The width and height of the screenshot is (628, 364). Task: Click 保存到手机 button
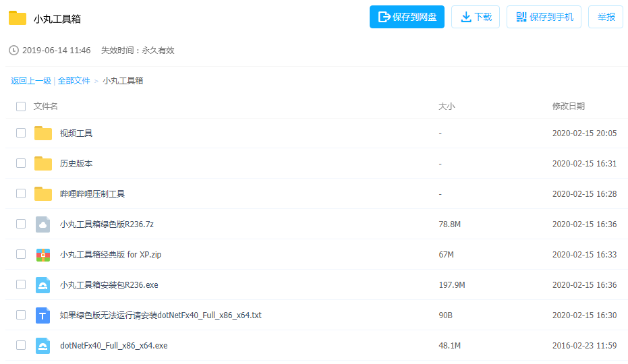pyautogui.click(x=544, y=17)
